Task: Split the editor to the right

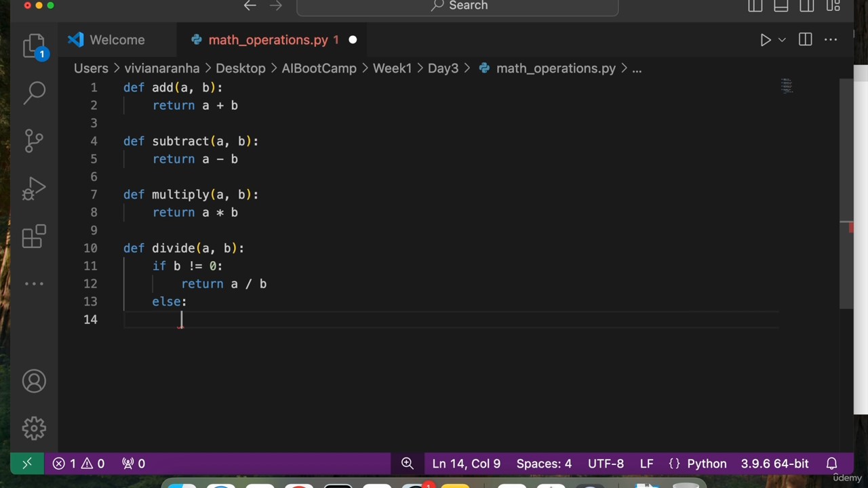Action: (805, 40)
